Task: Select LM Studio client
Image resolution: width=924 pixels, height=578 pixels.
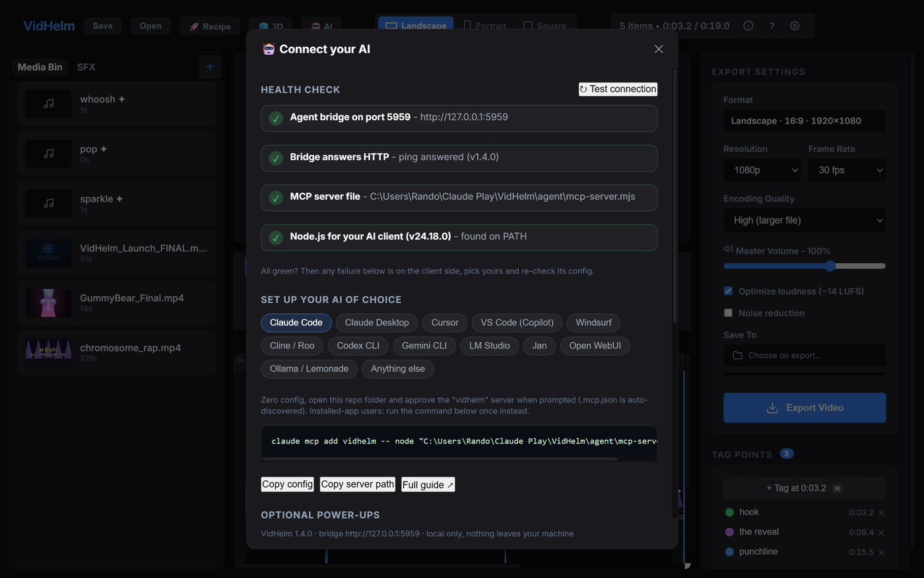Action: pos(490,346)
